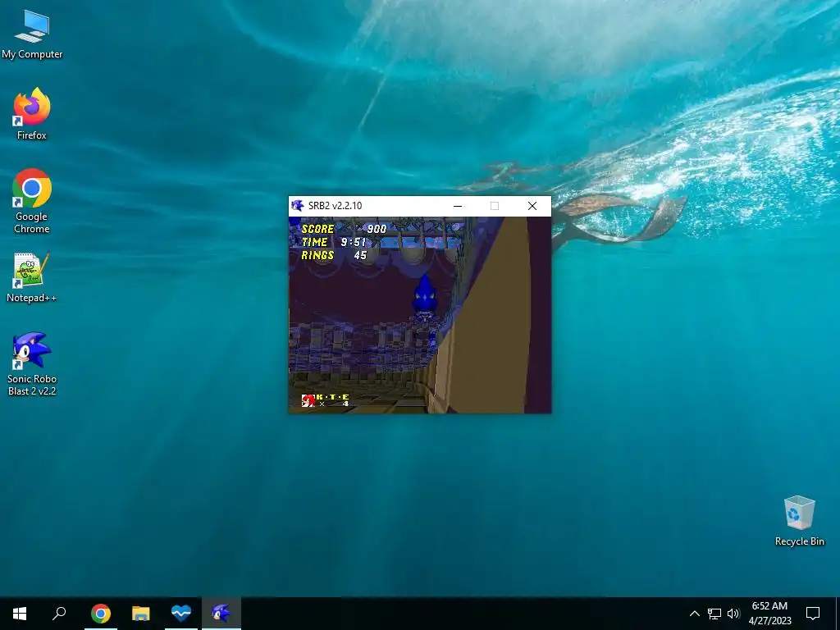Select the Google Chrome desktop shortcut
This screenshot has width=840, height=630.
[x=32, y=202]
